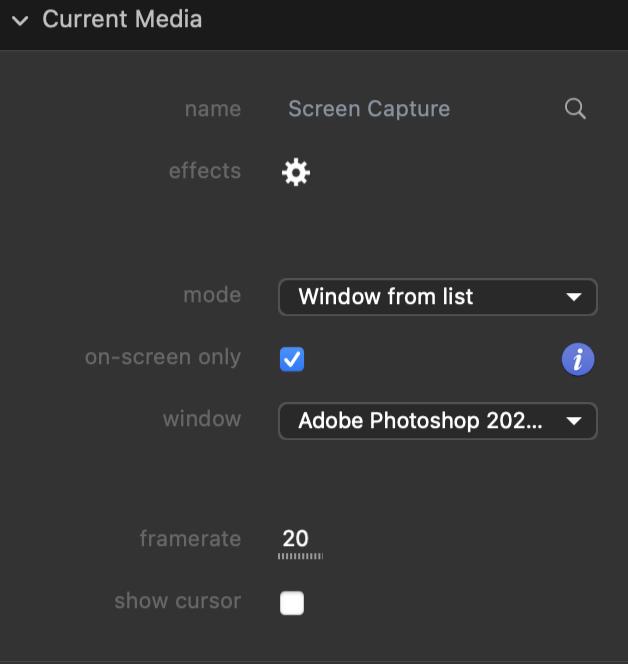The width and height of the screenshot is (628, 664).
Task: Click the framerate slider tick marks
Action: coord(300,556)
